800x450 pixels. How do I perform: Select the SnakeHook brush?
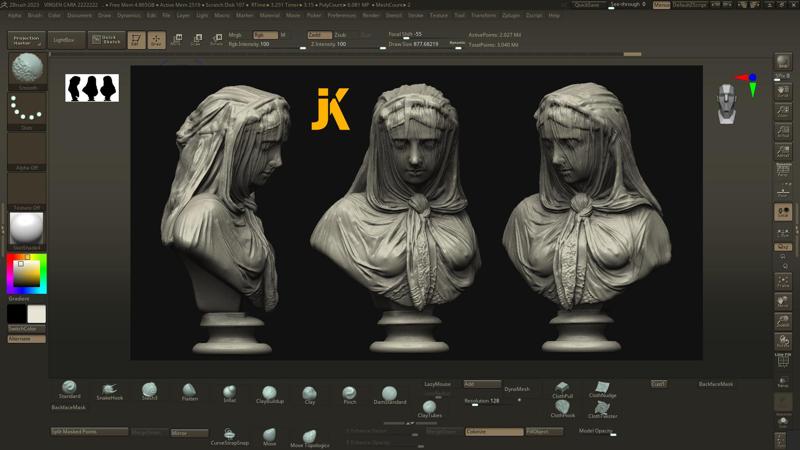[x=110, y=391]
